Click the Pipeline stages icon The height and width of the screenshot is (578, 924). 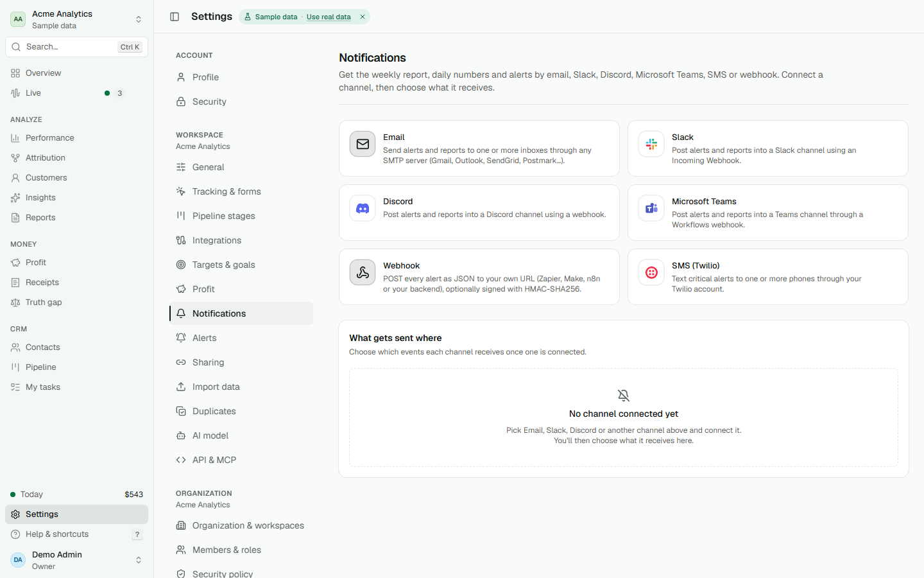181,216
